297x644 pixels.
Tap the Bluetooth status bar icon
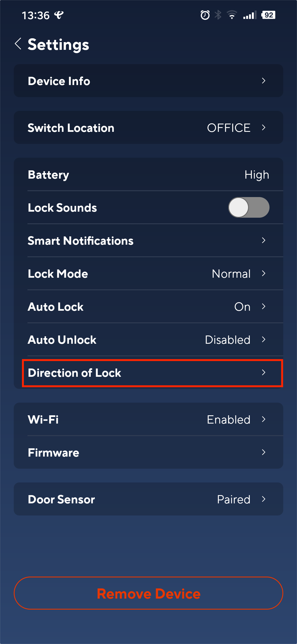point(218,15)
